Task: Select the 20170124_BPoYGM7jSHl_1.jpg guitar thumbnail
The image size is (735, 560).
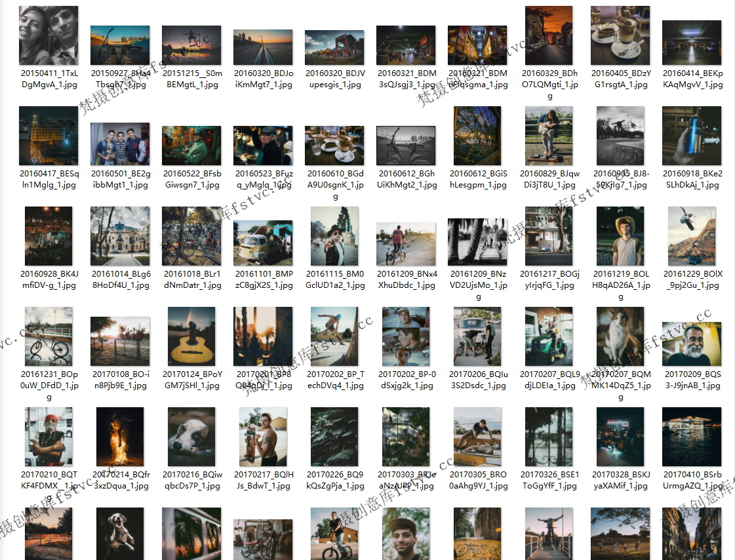Action: pyautogui.click(x=191, y=336)
